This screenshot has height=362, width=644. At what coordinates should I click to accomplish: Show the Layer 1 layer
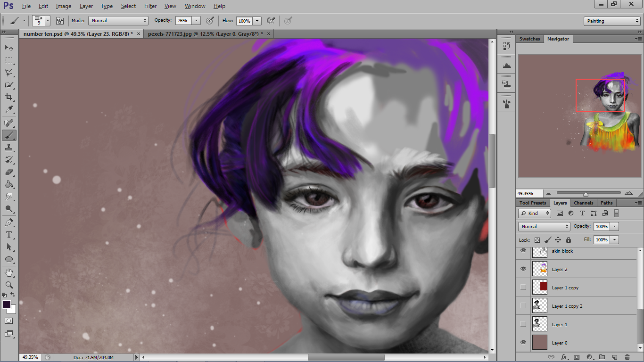pyautogui.click(x=523, y=324)
